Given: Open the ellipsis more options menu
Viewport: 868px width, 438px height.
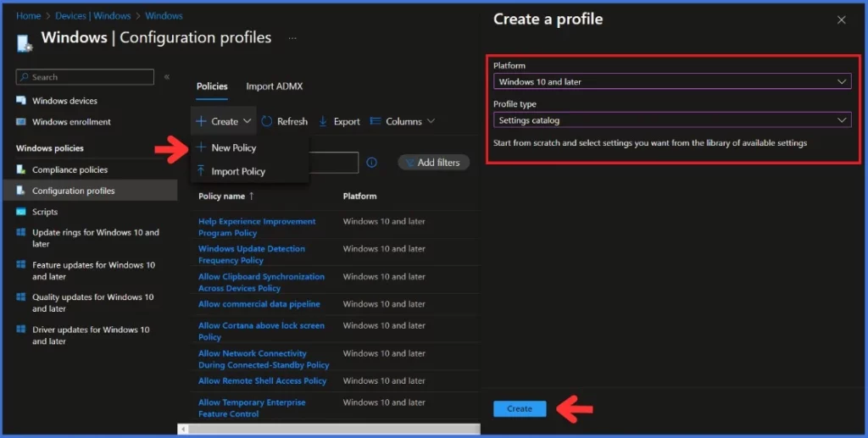Looking at the screenshot, I should click(292, 38).
